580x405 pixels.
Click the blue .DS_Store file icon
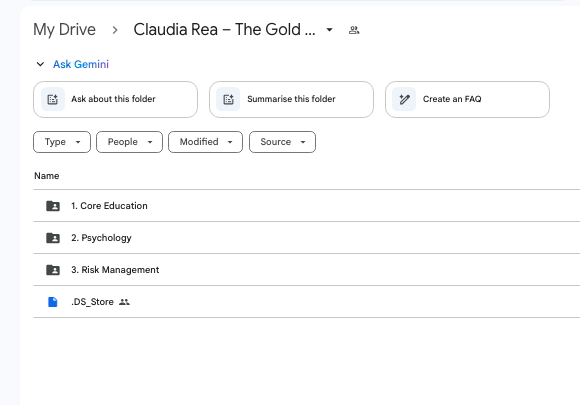point(53,302)
